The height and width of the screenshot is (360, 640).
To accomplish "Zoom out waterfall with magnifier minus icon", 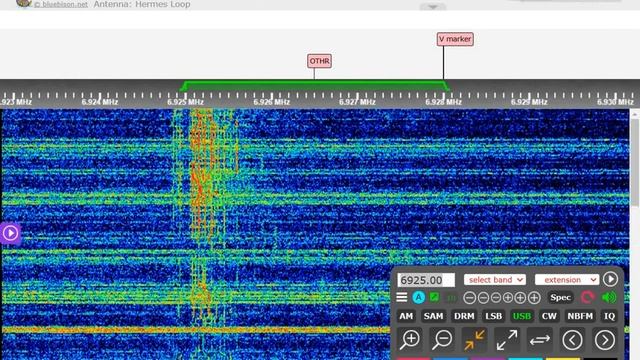I will 442,340.
